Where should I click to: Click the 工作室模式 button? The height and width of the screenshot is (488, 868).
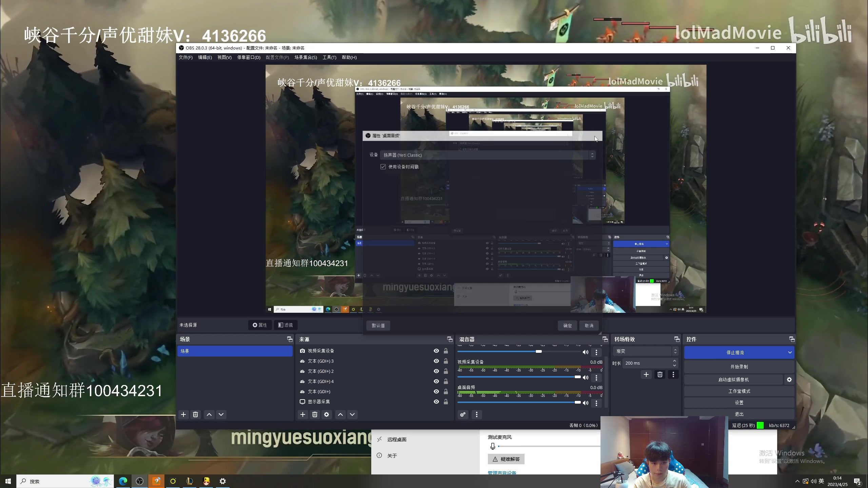(x=739, y=391)
